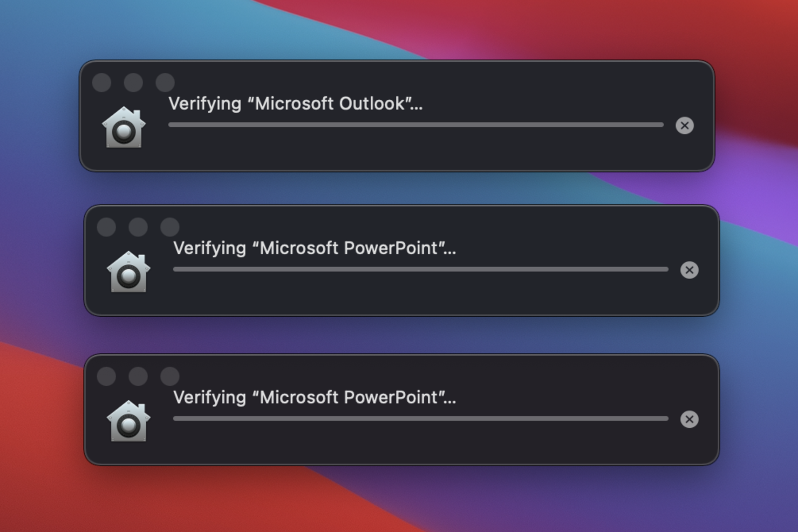Click Verifying "Microsoft PowerPoint" text in middle dialog
Screen dimensions: 798x532
314,249
